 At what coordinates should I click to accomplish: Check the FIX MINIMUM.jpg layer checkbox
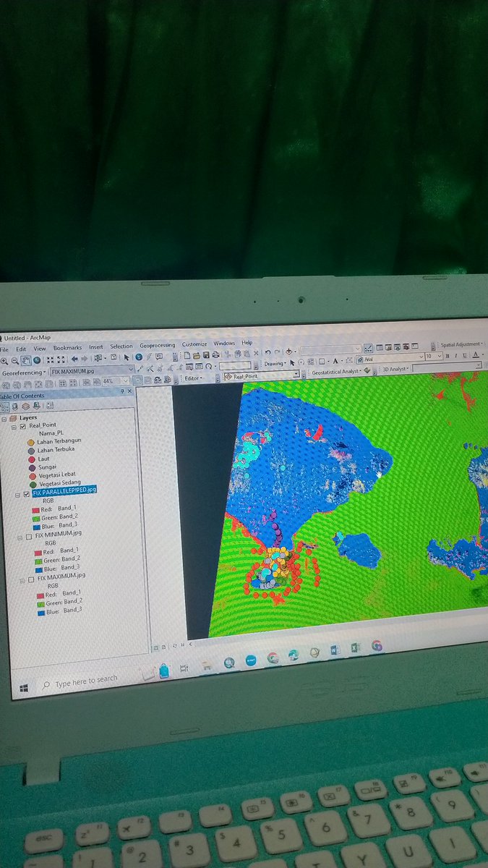pyautogui.click(x=28, y=537)
